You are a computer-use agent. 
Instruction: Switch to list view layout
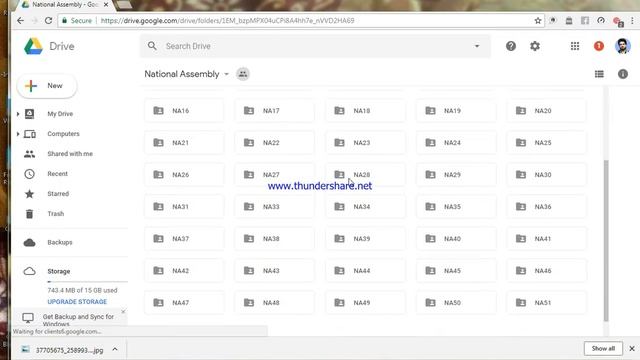coord(599,74)
